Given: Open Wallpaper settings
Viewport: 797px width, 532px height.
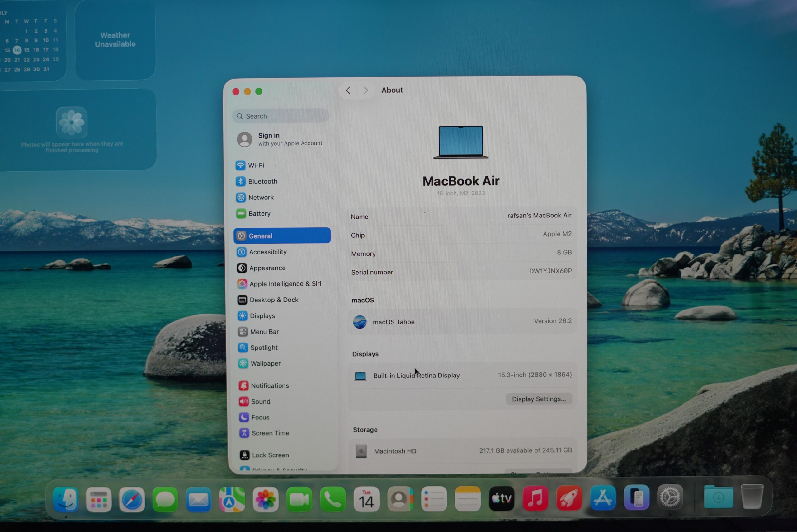Looking at the screenshot, I should pos(284,363).
